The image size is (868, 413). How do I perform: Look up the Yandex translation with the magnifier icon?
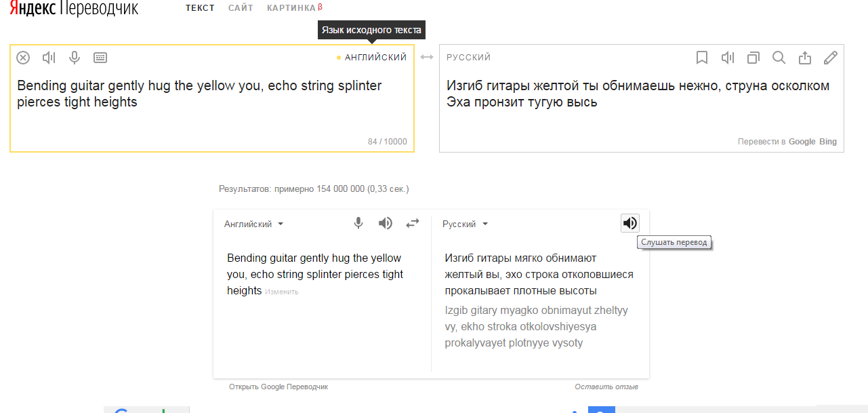coord(779,58)
